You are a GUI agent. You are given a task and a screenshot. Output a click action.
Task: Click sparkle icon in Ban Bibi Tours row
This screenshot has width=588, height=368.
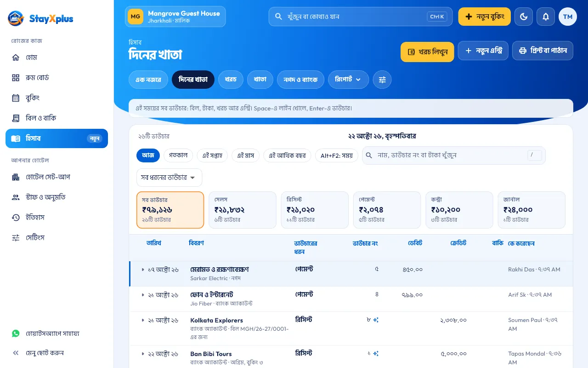(376, 353)
